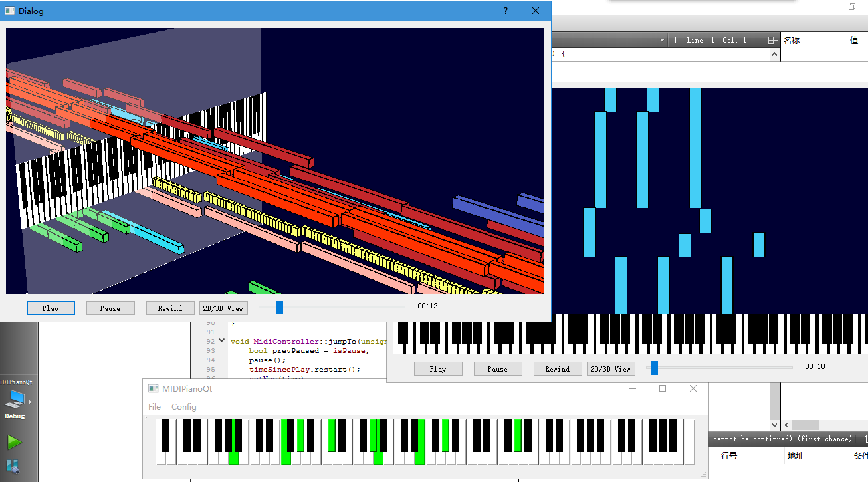Click the Start Debugging button in Qt Creator
868x482 pixels.
click(x=13, y=467)
